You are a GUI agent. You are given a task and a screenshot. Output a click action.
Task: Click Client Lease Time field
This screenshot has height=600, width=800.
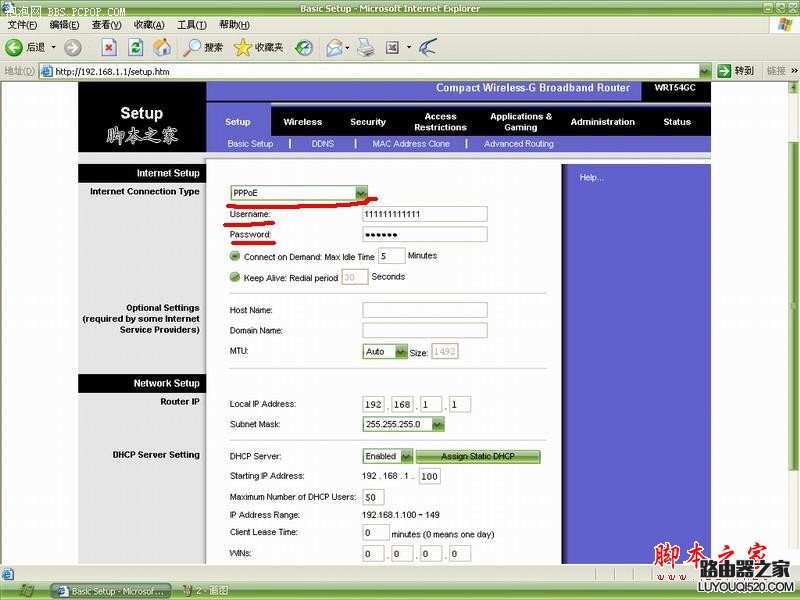(376, 533)
